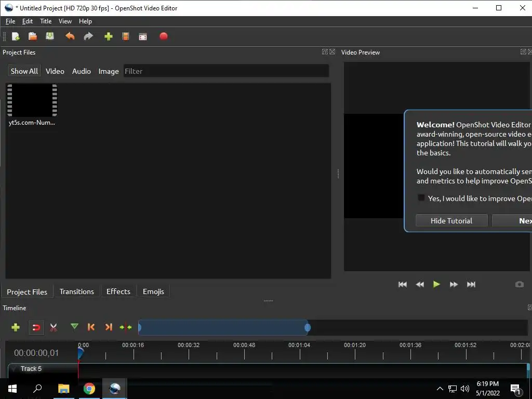Select the Project Files bottom tab
The height and width of the screenshot is (399, 532).
click(27, 292)
